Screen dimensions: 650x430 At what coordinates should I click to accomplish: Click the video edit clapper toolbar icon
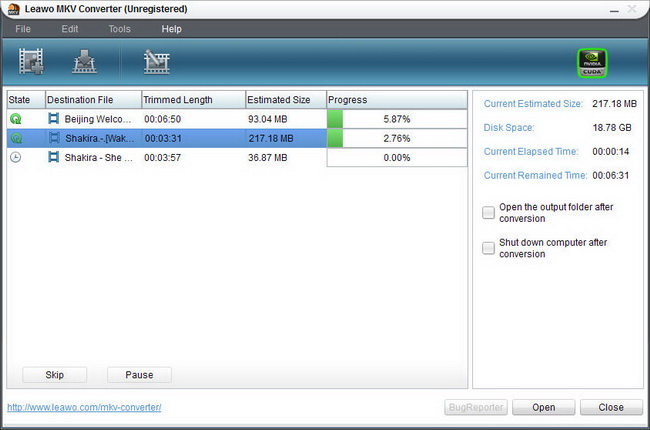(156, 62)
